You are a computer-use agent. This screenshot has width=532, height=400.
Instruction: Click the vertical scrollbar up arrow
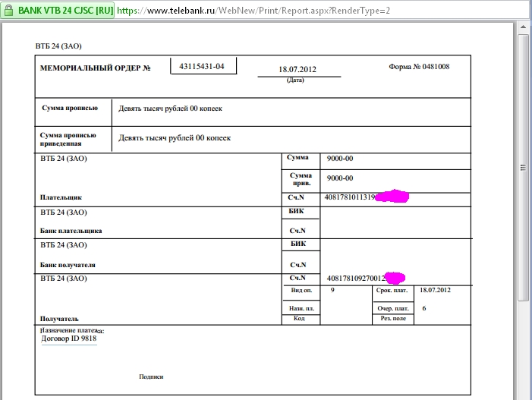tap(524, 27)
